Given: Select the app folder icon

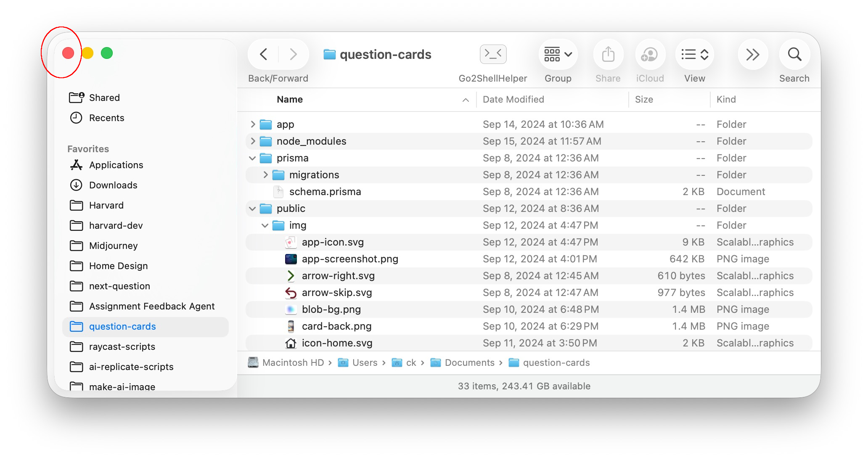Looking at the screenshot, I should (x=266, y=124).
